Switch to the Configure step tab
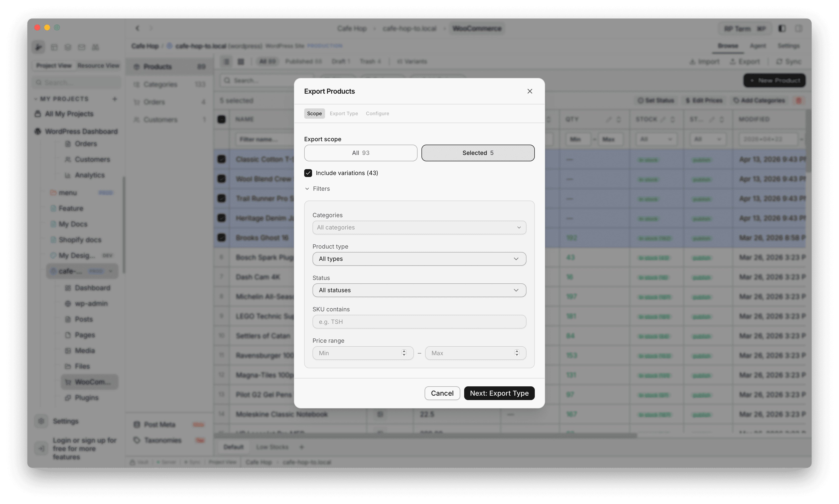 377,113
